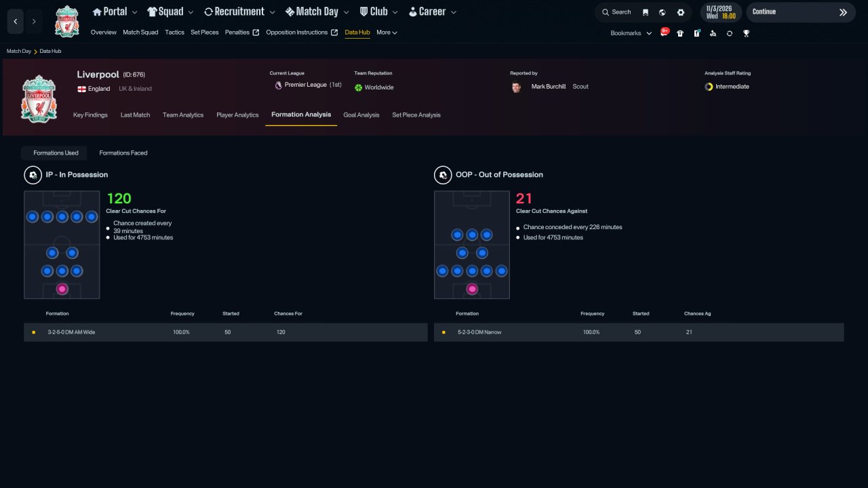Open the Squad menu

[x=170, y=12]
